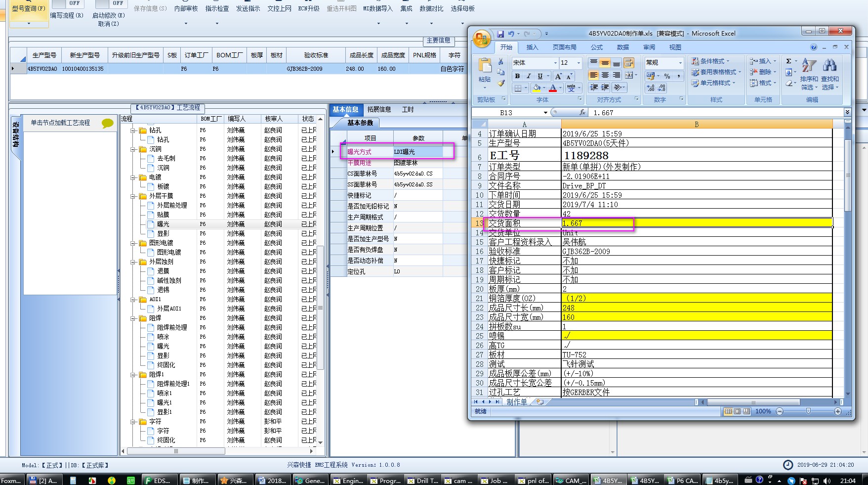Collapse the 外层干膜 tree node

[x=133, y=196]
